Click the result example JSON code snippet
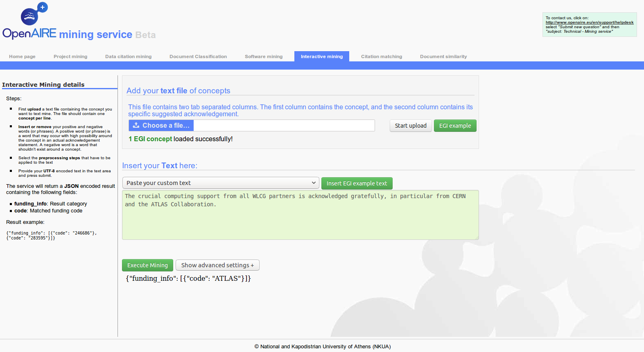The height and width of the screenshot is (352, 644). click(51, 235)
